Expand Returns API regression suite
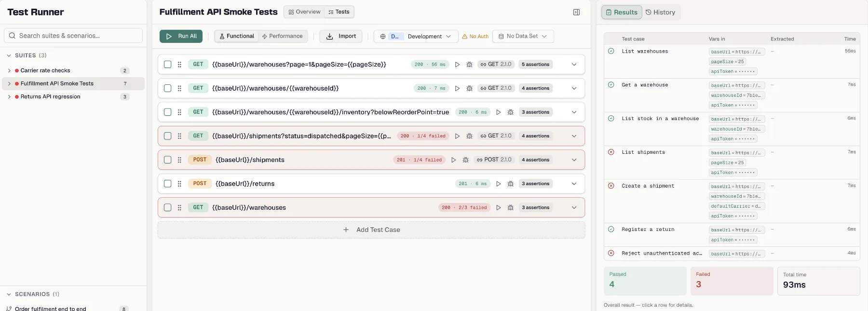The width and height of the screenshot is (868, 311). (9, 97)
